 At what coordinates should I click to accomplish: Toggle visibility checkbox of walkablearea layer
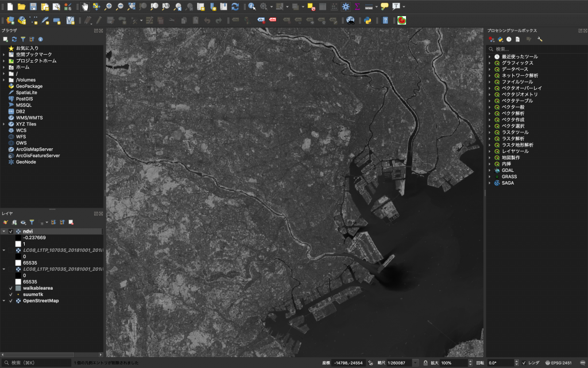(11, 288)
